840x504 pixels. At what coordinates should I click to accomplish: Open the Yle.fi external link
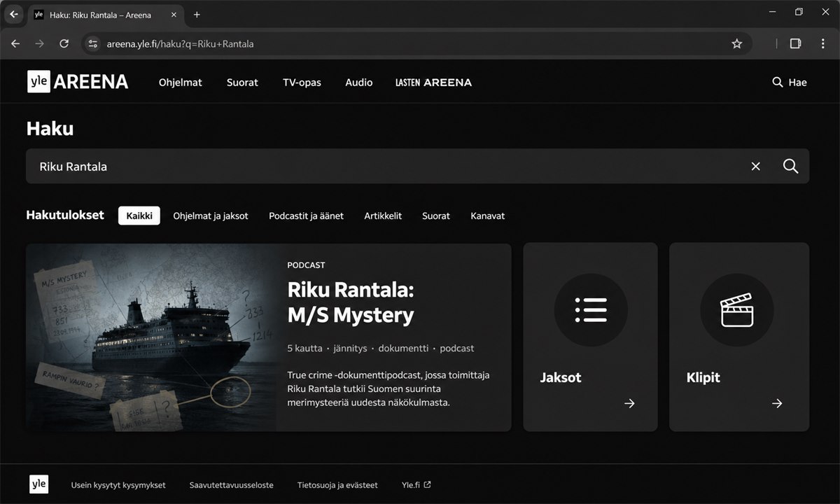pos(416,485)
